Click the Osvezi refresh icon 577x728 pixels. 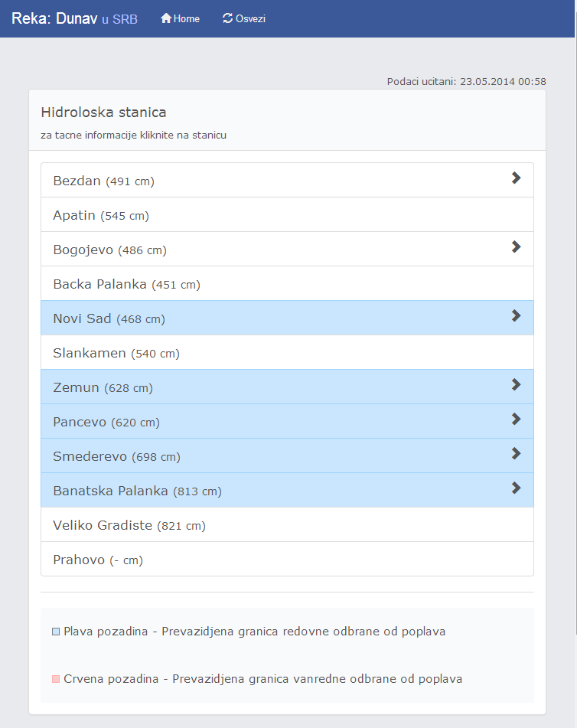click(x=227, y=18)
